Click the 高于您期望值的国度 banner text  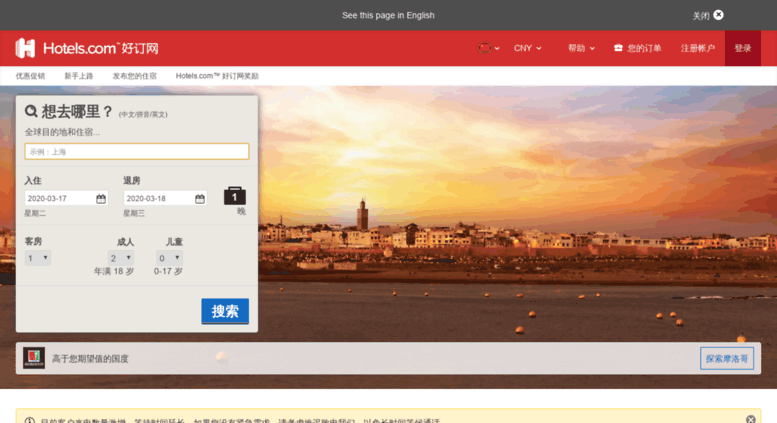click(x=90, y=359)
